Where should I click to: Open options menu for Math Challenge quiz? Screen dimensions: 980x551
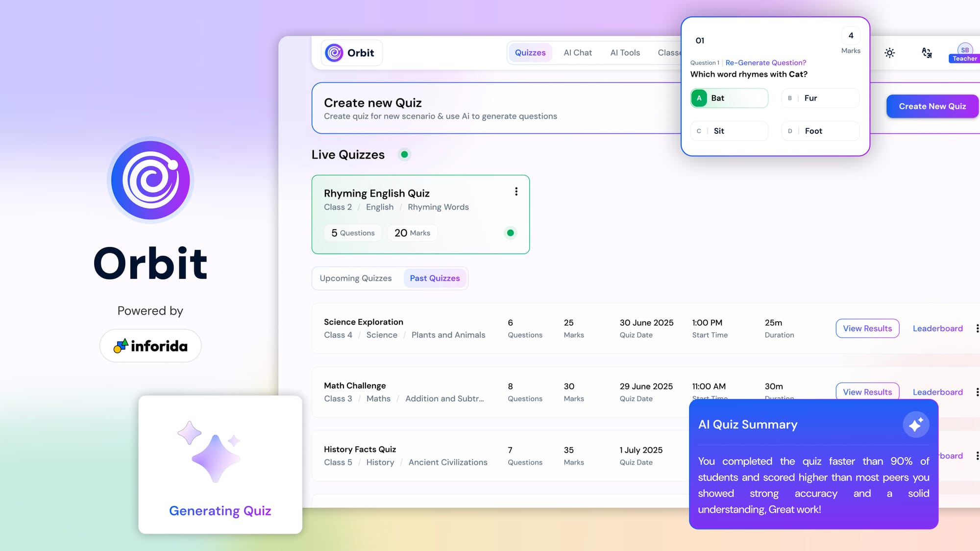[x=978, y=392]
